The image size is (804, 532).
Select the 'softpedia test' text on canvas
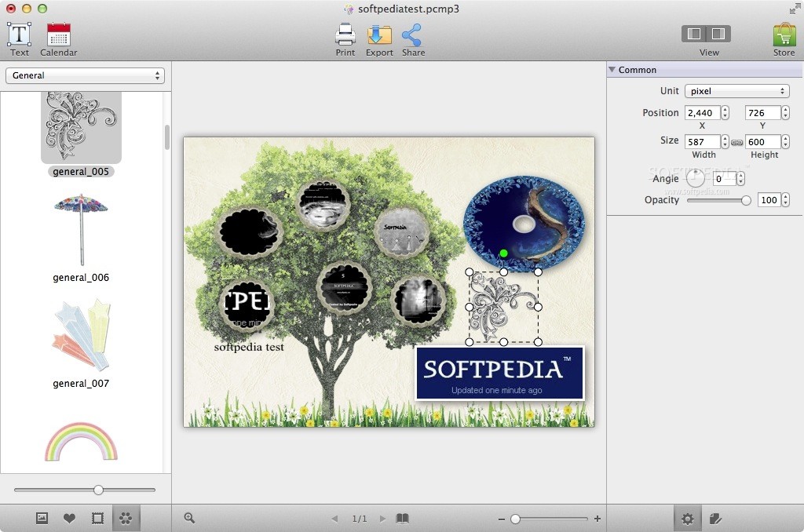click(249, 347)
